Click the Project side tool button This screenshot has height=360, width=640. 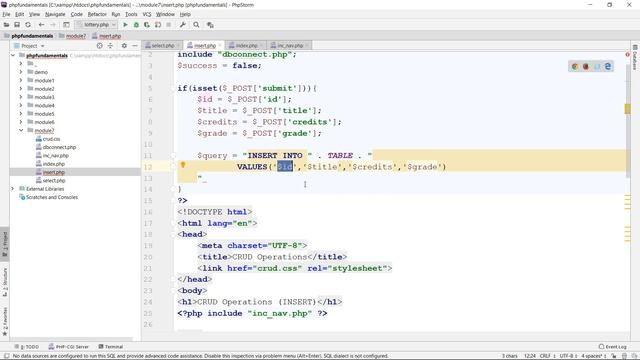pos(5,244)
